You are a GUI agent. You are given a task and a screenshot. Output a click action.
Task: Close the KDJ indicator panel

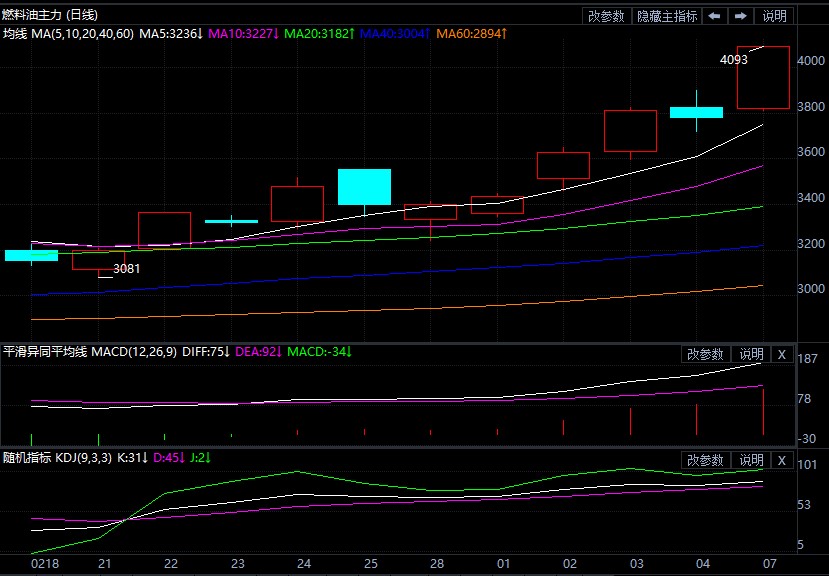point(782,460)
